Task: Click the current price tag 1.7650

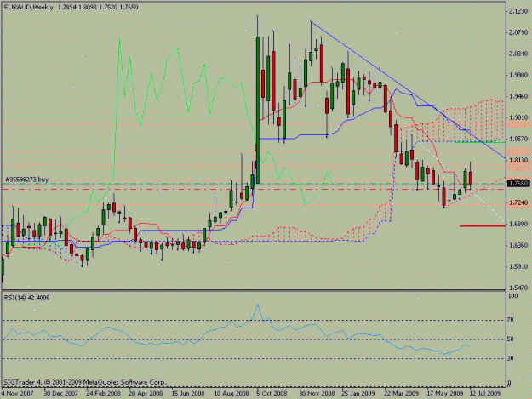Action: [x=518, y=183]
